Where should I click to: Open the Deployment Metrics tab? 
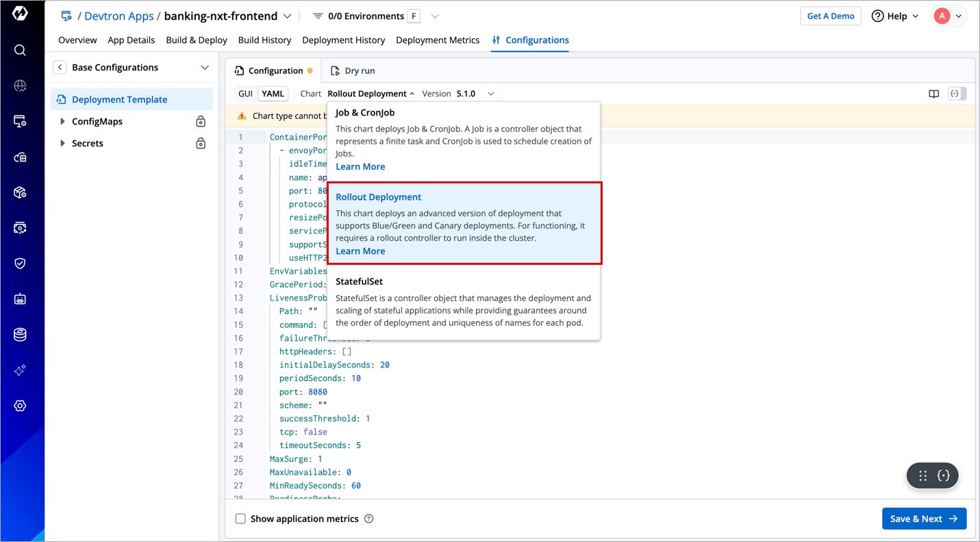pyautogui.click(x=438, y=40)
